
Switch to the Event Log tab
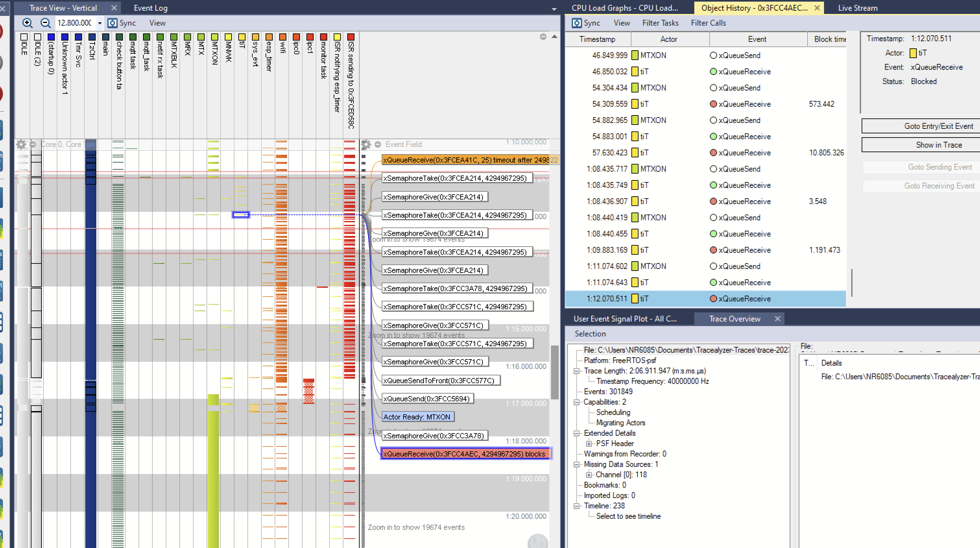(x=150, y=7)
